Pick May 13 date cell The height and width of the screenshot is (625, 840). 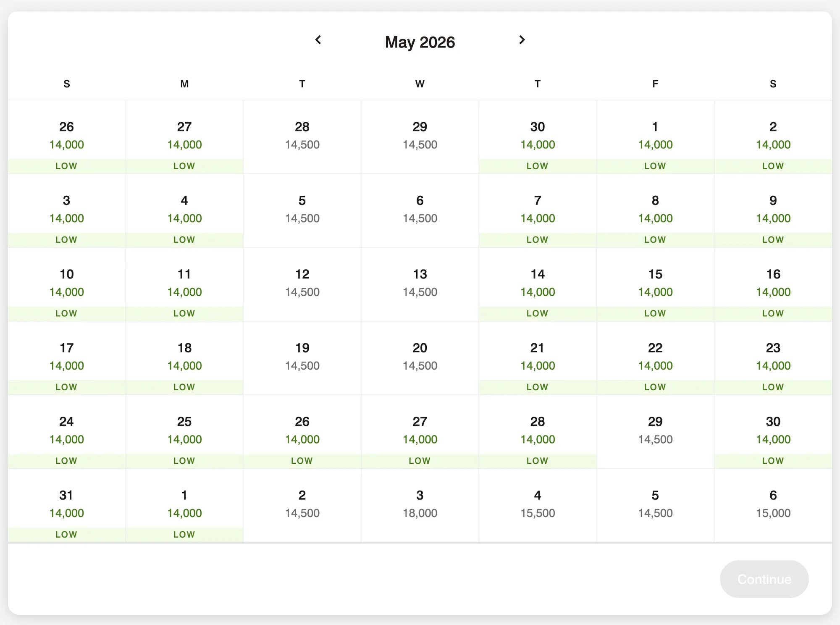[420, 284]
